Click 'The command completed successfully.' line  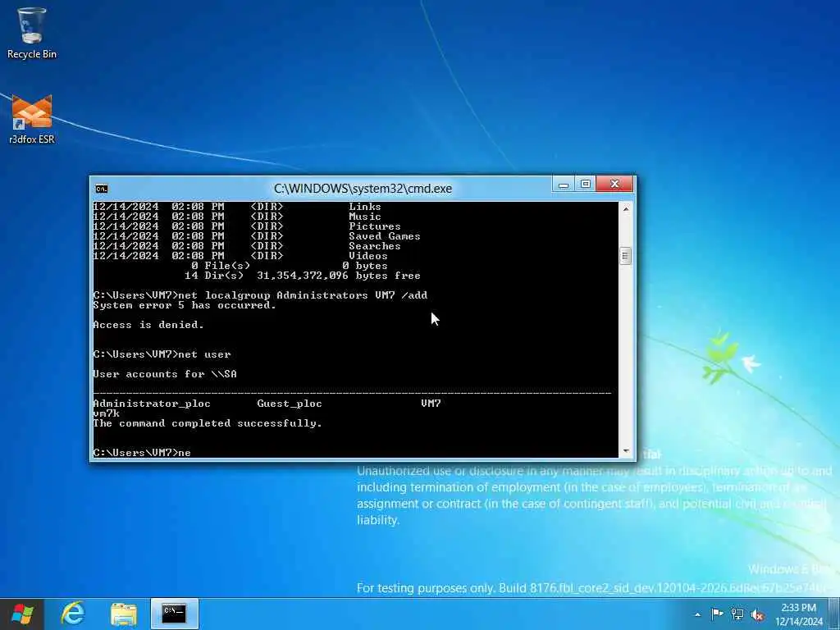tap(208, 423)
